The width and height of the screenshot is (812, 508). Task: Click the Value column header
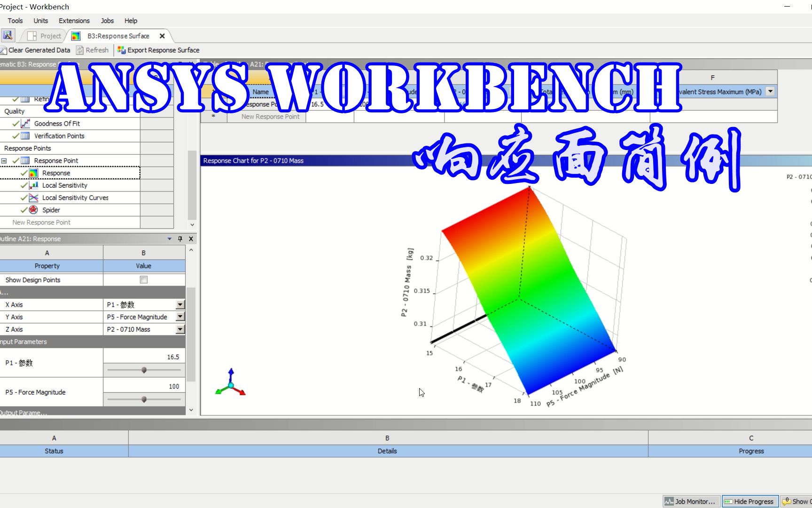(x=144, y=266)
